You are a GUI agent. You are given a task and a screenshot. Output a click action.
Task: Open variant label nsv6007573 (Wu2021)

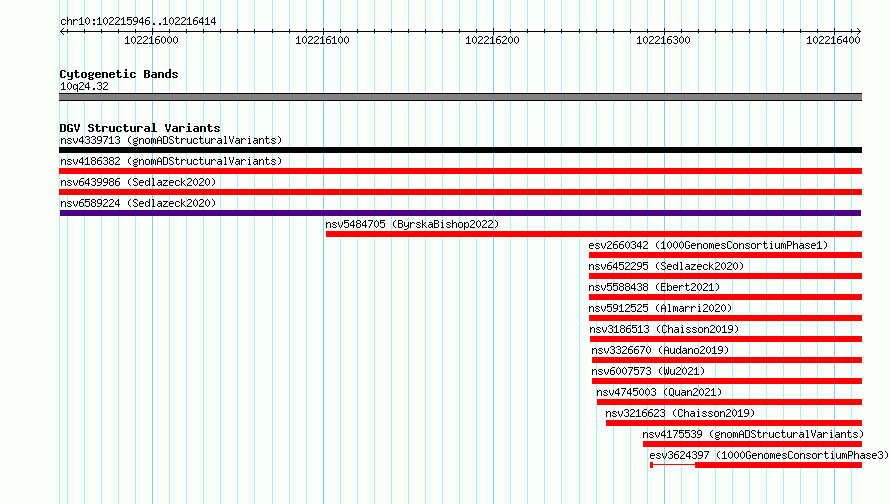point(648,371)
